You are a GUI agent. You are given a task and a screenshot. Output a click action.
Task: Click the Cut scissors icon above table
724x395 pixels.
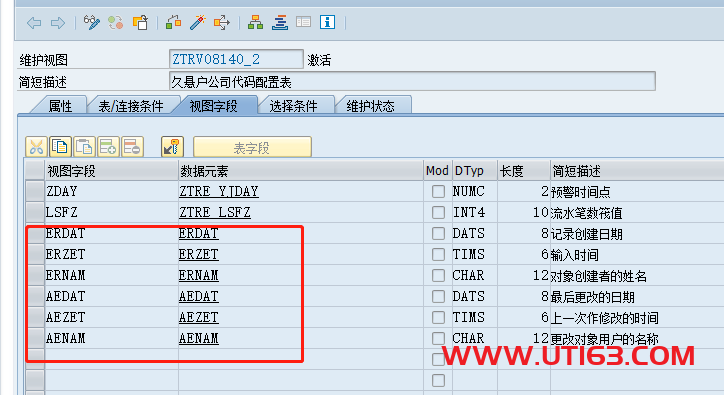click(x=36, y=147)
